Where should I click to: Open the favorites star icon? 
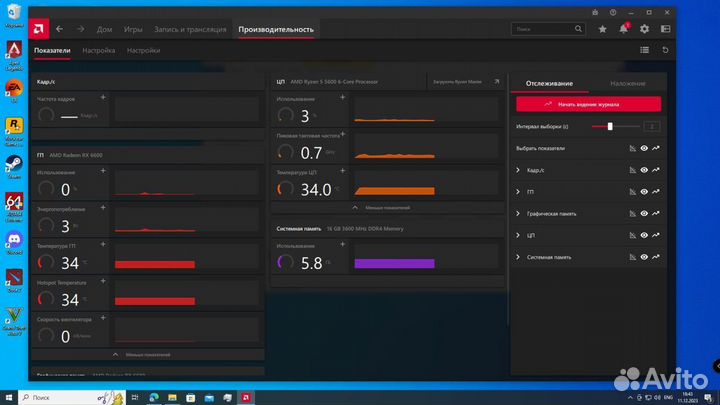pyautogui.click(x=602, y=29)
